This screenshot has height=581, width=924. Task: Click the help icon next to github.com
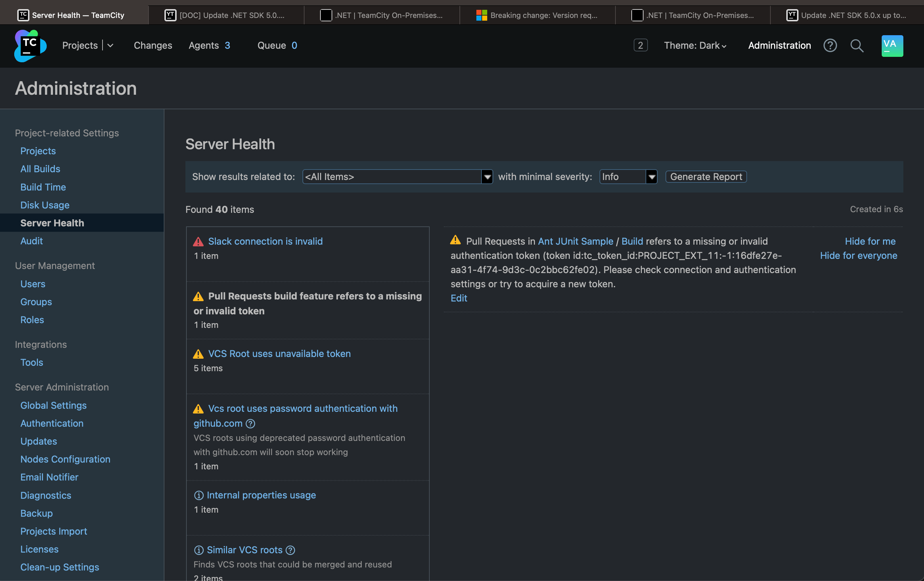[250, 424]
